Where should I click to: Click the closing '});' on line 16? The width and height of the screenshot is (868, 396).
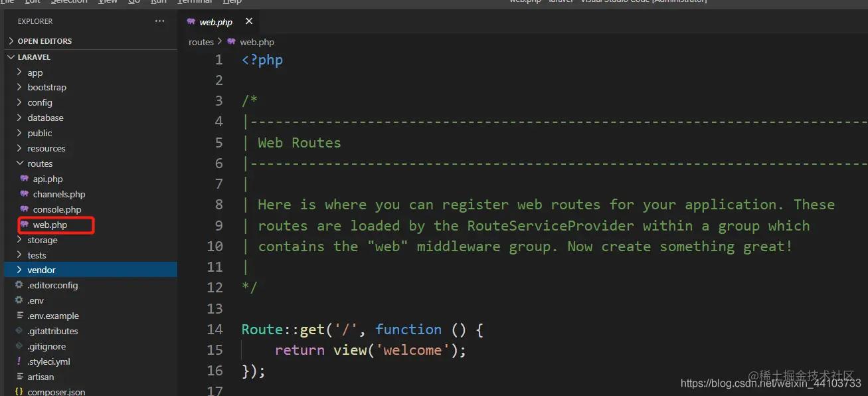tap(254, 371)
